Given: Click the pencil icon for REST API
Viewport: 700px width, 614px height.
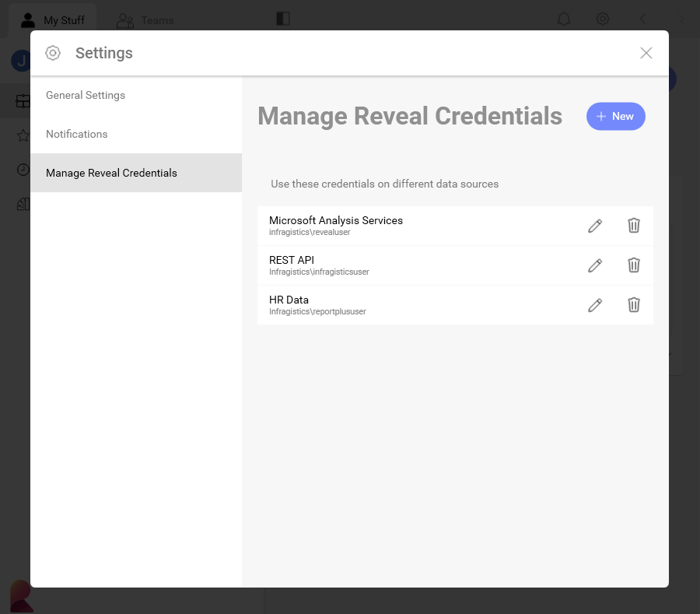Looking at the screenshot, I should point(595,265).
